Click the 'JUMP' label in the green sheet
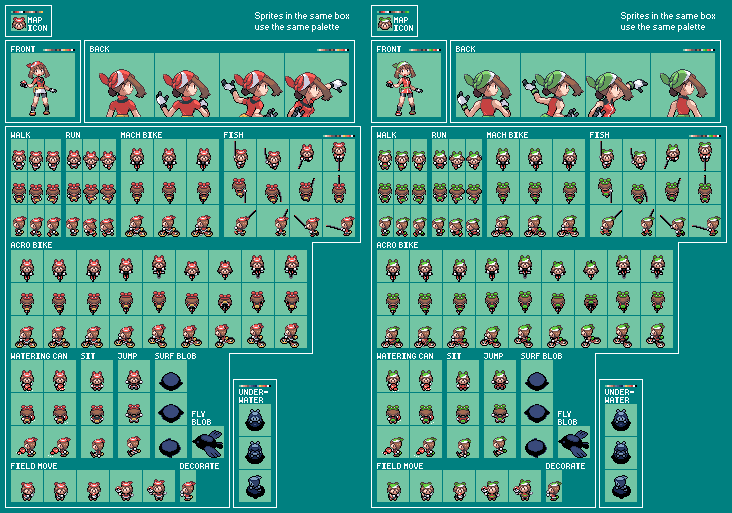The image size is (732, 513). pos(493,356)
